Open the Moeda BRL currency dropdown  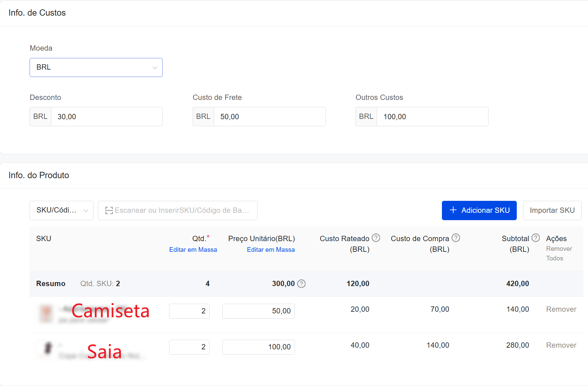(96, 67)
